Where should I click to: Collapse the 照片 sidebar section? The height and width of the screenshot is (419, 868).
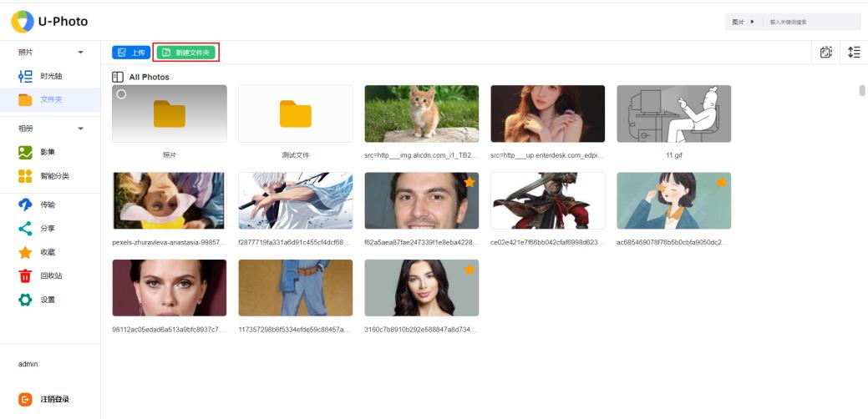pos(81,53)
